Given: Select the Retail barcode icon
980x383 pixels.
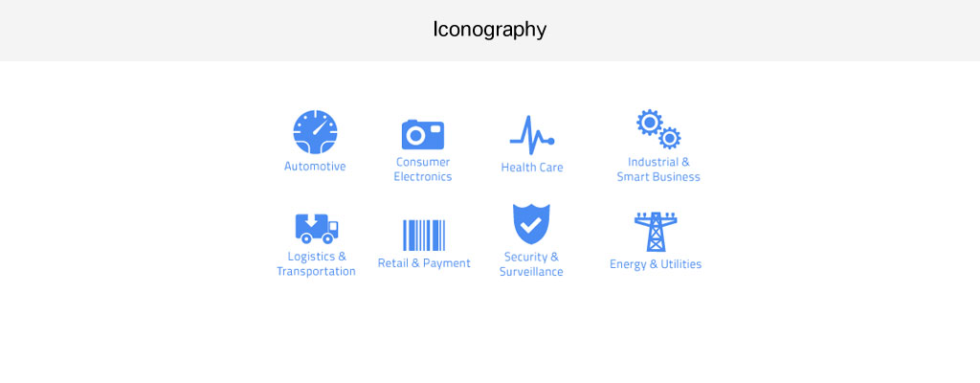Looking at the screenshot, I should tap(424, 235).
